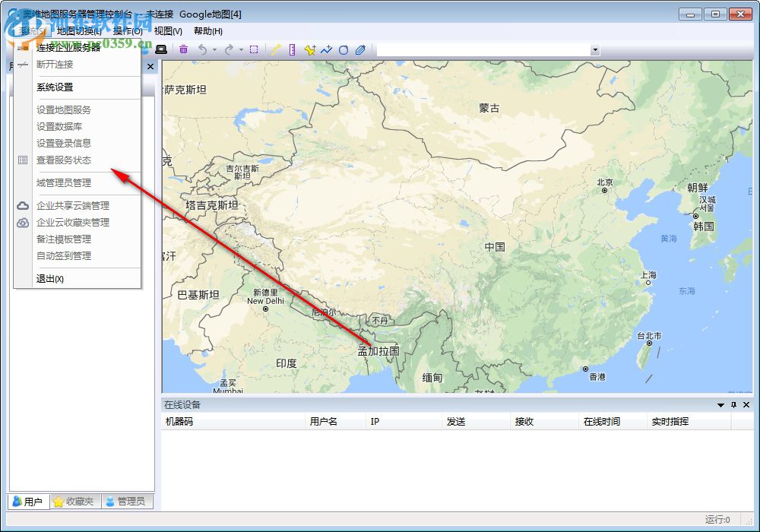Click the pencil annotation tool
This screenshot has width=760, height=532.
pos(361,49)
